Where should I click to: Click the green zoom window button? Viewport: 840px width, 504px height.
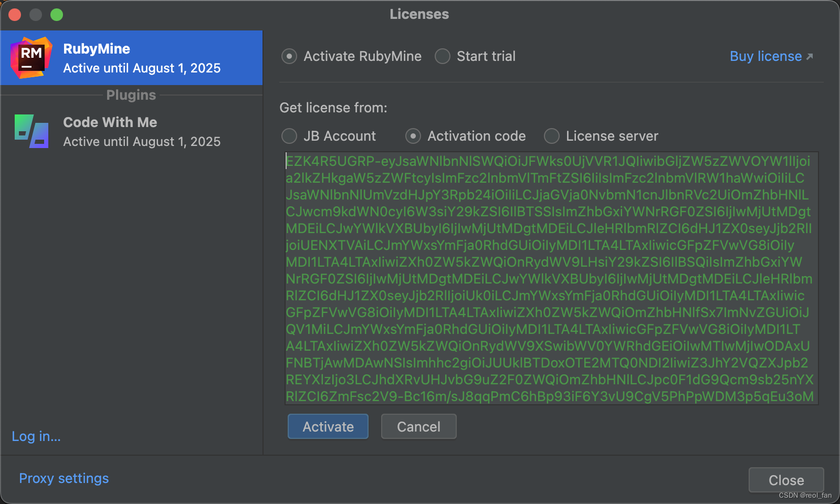[57, 15]
